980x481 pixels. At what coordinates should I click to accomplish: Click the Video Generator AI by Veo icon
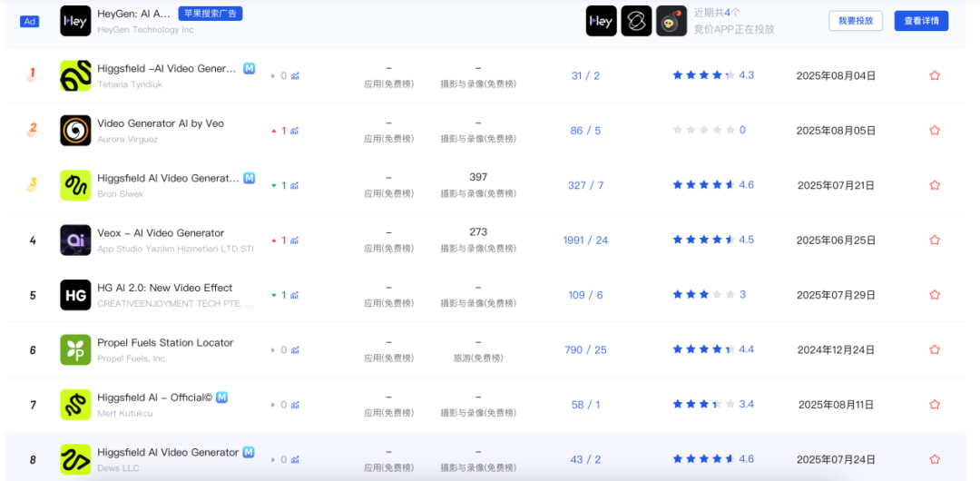tap(75, 131)
